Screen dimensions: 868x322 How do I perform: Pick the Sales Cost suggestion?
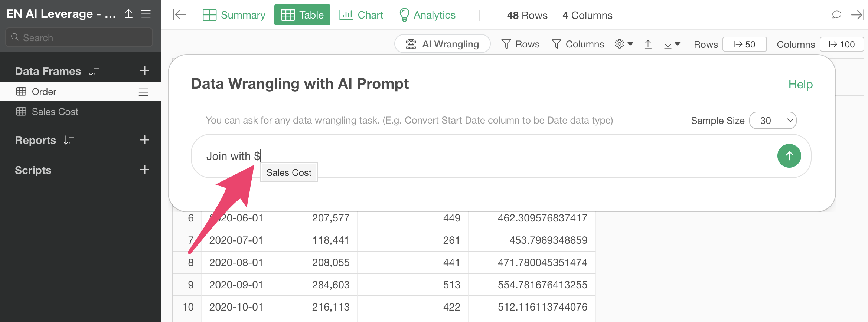[289, 172]
